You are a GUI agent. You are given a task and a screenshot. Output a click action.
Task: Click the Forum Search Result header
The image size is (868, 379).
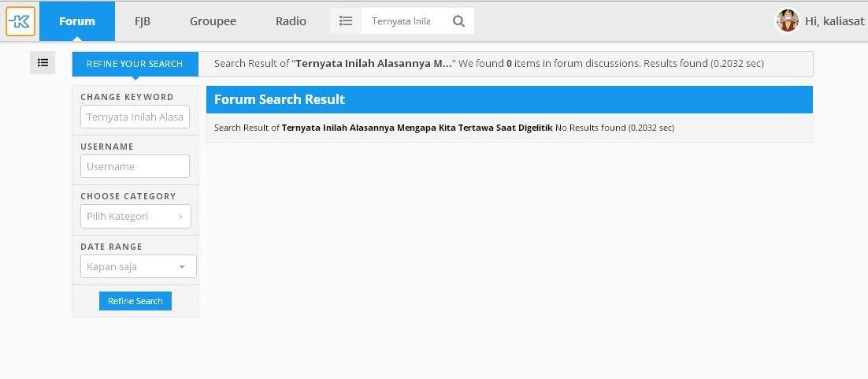pyautogui.click(x=510, y=100)
